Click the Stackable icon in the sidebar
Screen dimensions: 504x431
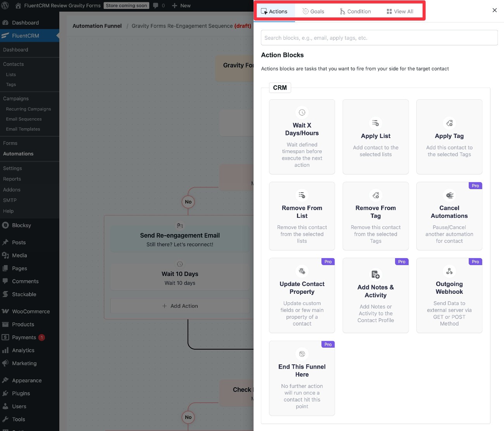pyautogui.click(x=5, y=294)
